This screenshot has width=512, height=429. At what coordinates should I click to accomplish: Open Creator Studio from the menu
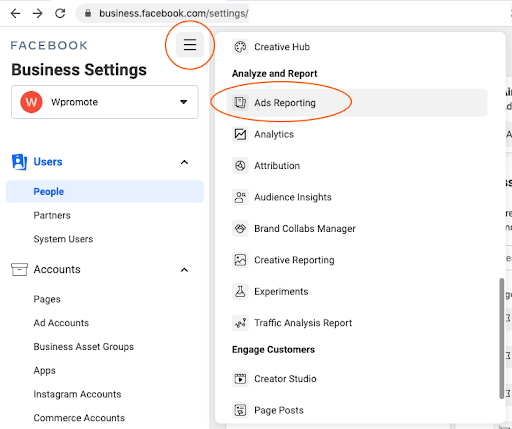click(285, 379)
